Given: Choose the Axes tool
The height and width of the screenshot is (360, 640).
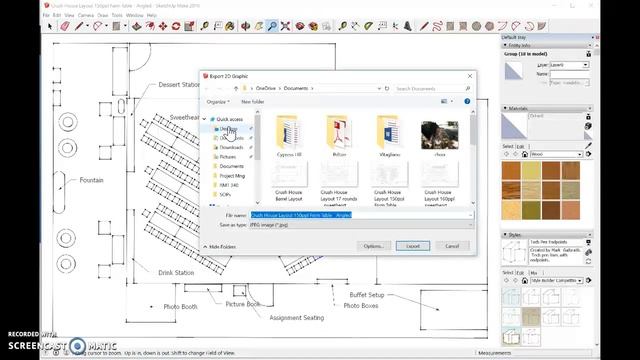Looking at the screenshot, I should click(395, 27).
